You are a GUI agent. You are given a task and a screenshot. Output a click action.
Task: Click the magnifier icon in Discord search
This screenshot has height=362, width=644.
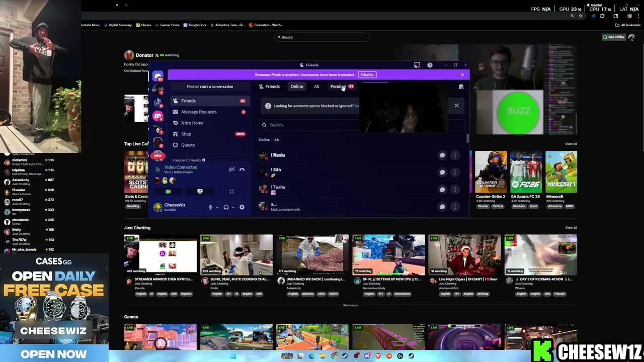point(264,125)
